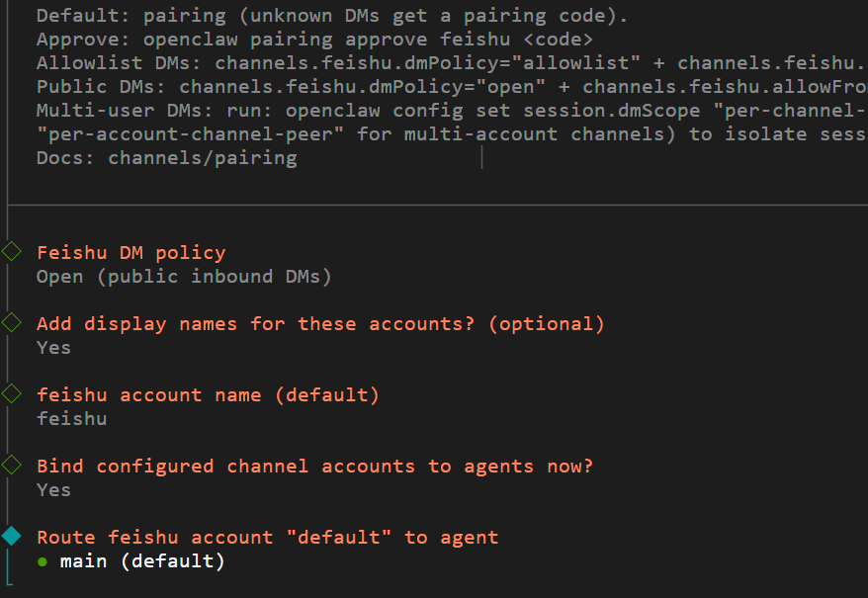Click "Yes" under Bind configured channel accounts

(53, 490)
